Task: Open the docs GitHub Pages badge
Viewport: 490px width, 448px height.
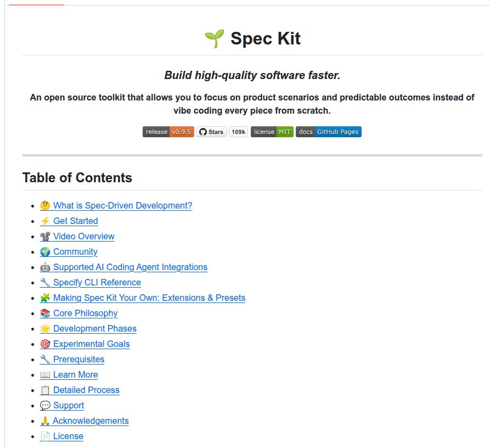Action: pos(329,132)
